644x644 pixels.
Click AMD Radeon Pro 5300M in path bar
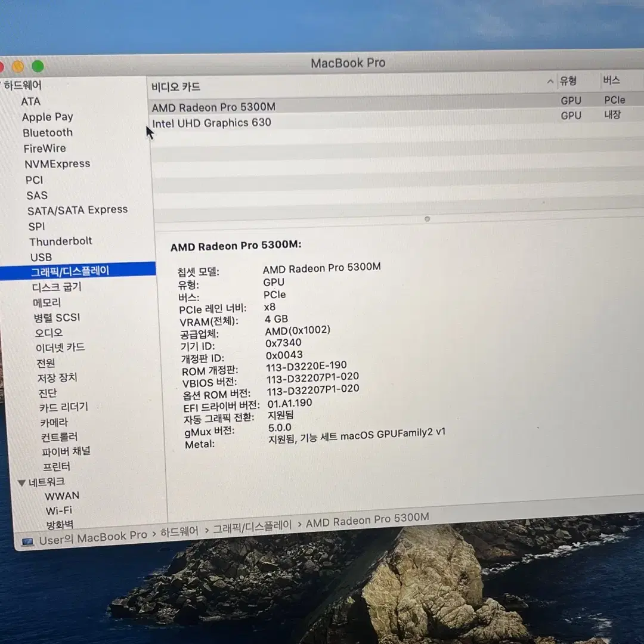(367, 521)
